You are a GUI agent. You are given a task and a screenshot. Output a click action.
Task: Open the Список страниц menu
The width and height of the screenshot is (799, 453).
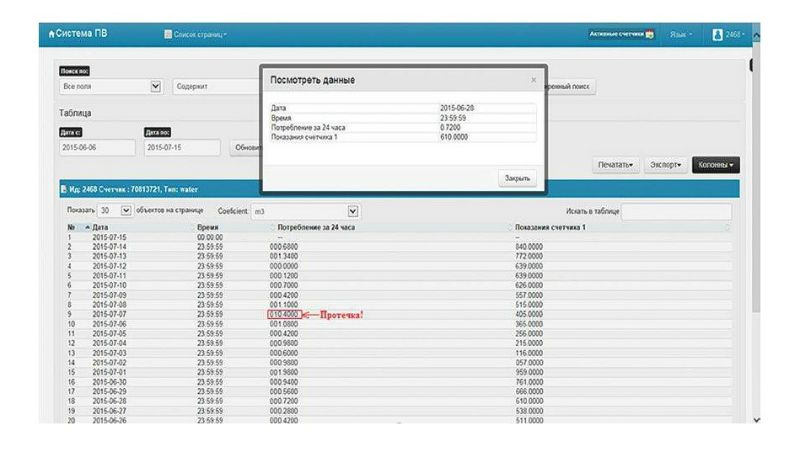point(195,35)
